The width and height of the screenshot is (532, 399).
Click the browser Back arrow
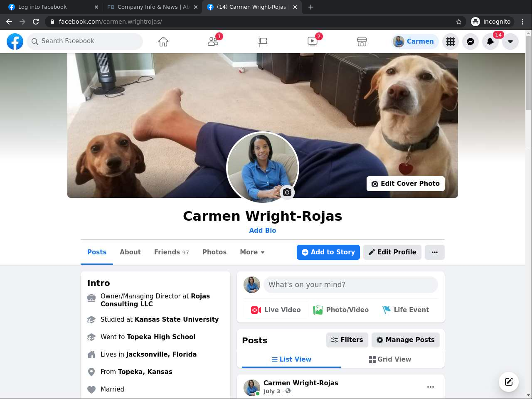tap(9, 22)
